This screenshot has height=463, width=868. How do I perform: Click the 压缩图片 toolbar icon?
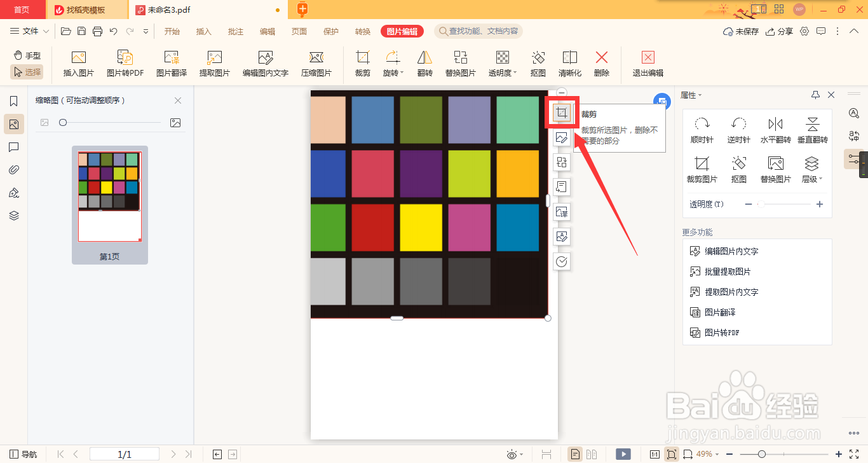[x=316, y=64]
